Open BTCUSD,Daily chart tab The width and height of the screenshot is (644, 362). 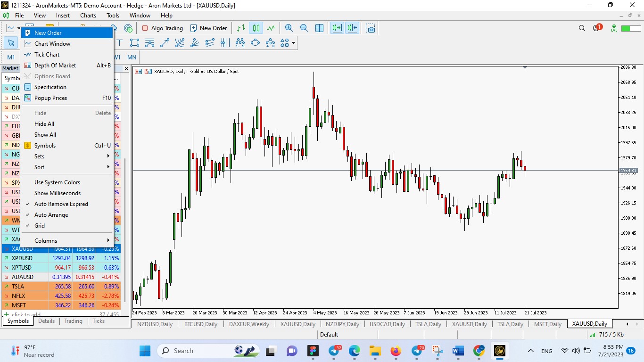(201, 324)
